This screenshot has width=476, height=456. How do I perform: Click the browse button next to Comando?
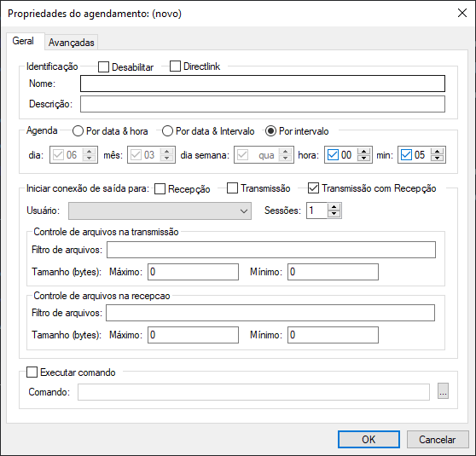click(443, 391)
